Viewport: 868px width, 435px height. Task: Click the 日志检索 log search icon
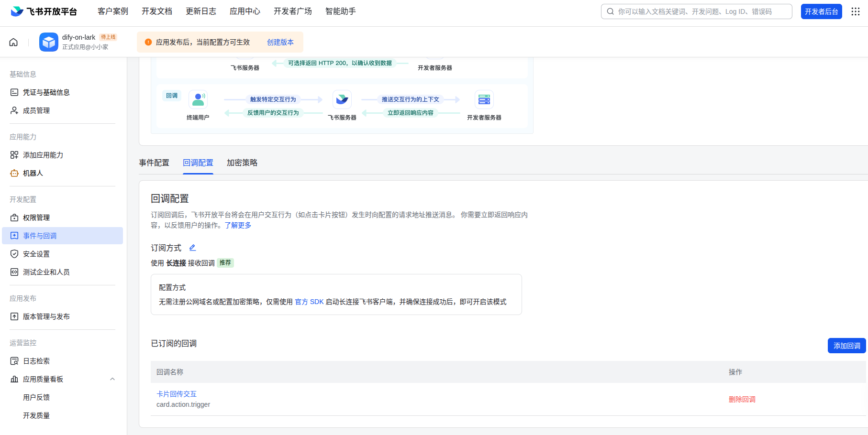click(14, 361)
